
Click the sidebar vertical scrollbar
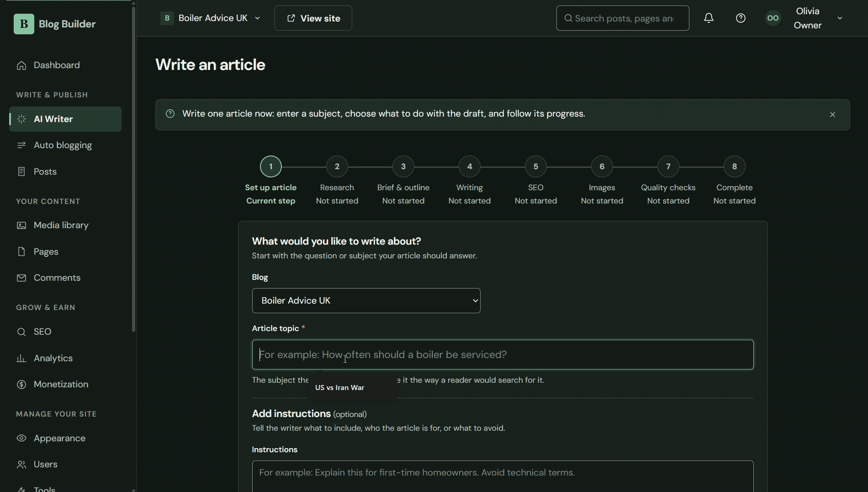point(134,169)
